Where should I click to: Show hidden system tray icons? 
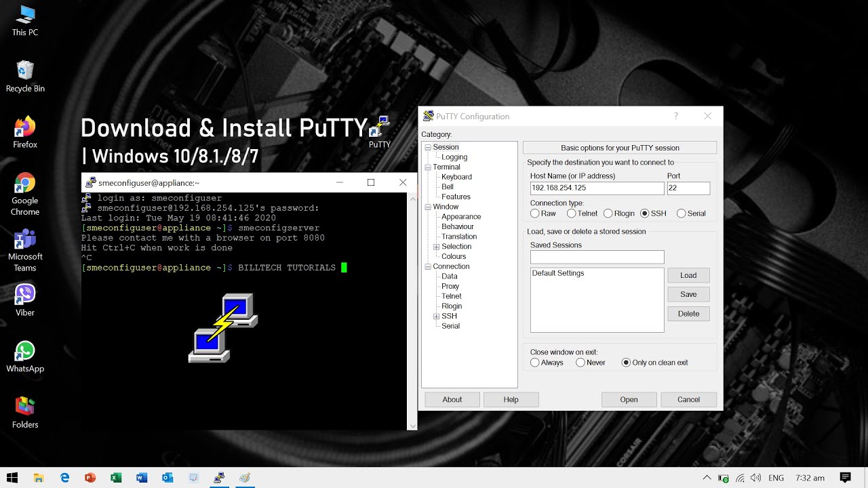pyautogui.click(x=707, y=478)
